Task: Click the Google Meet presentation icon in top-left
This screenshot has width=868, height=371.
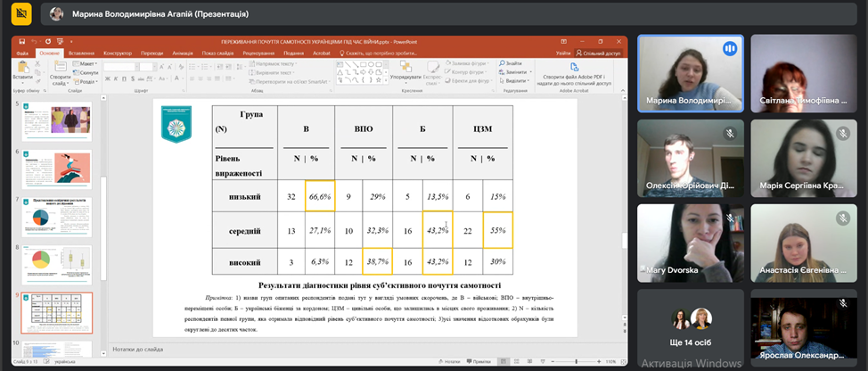Action: pos(17,14)
